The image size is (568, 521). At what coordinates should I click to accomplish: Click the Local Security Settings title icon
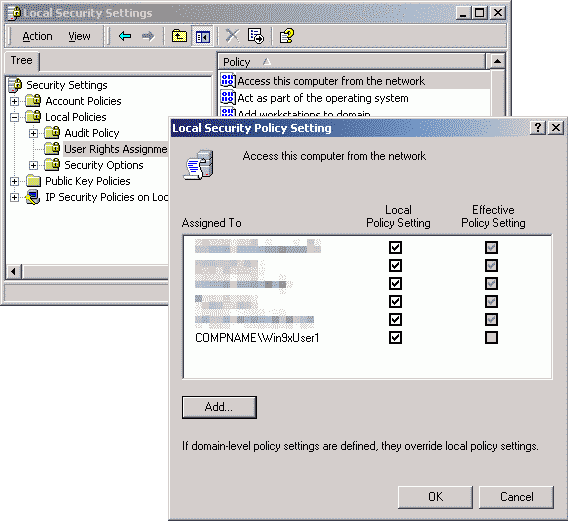15,13
